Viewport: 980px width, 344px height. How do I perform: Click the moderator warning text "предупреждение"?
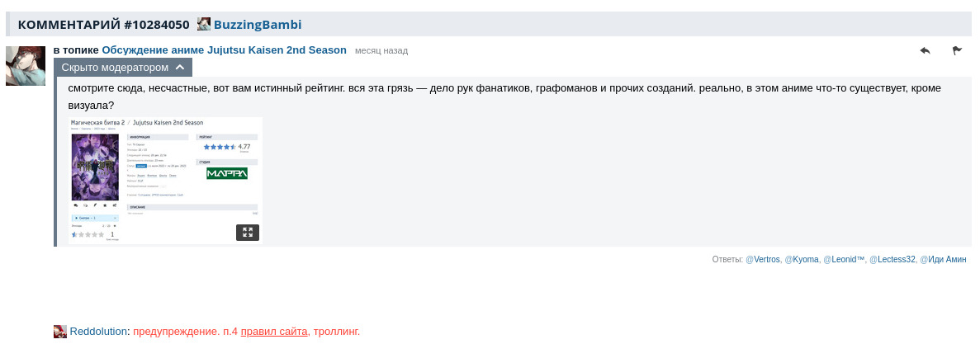pos(176,332)
